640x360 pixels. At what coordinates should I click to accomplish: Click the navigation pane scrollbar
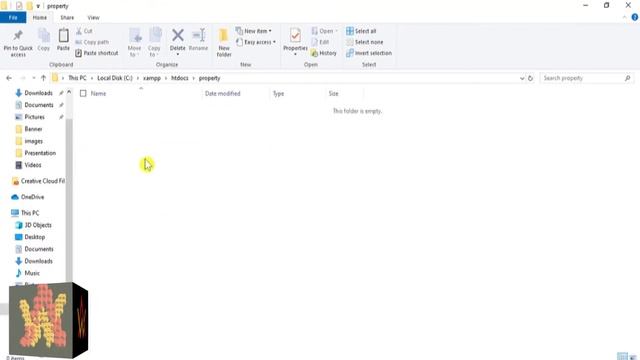click(x=69, y=200)
